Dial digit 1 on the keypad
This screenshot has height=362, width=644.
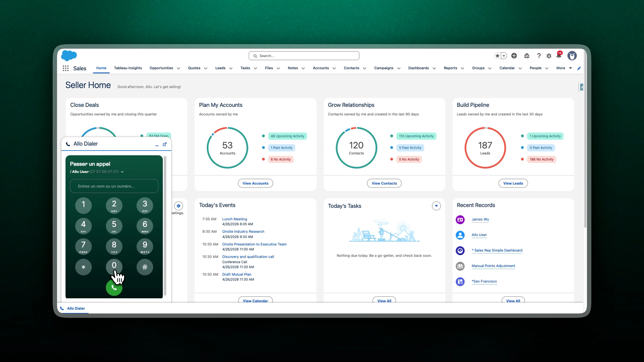click(84, 205)
